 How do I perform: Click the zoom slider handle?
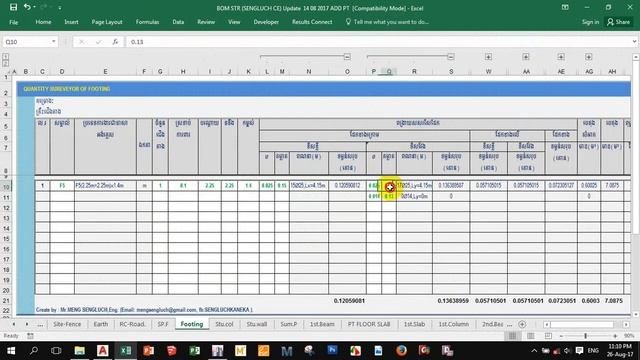[585, 336]
